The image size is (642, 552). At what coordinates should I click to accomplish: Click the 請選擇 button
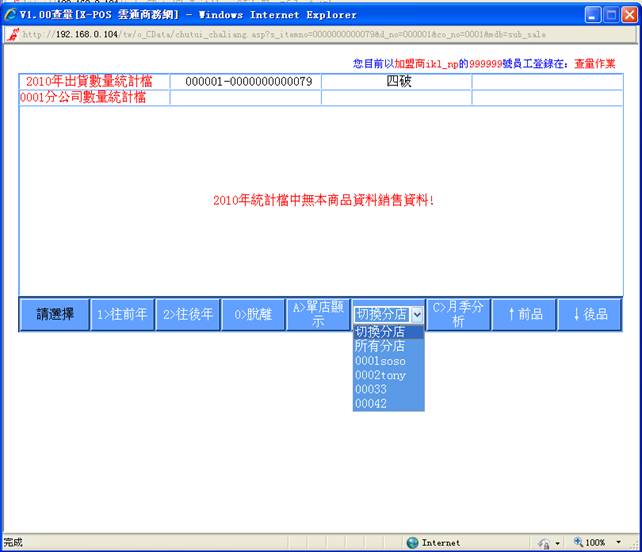point(54,314)
